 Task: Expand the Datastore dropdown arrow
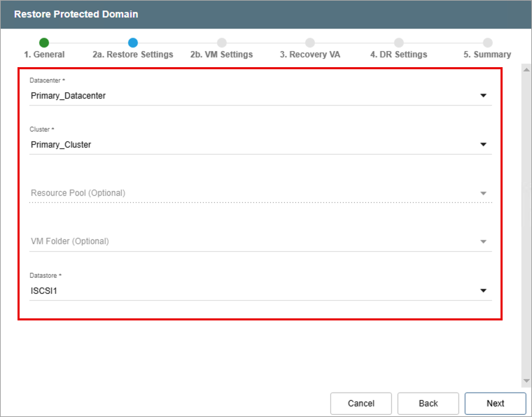[x=483, y=291]
